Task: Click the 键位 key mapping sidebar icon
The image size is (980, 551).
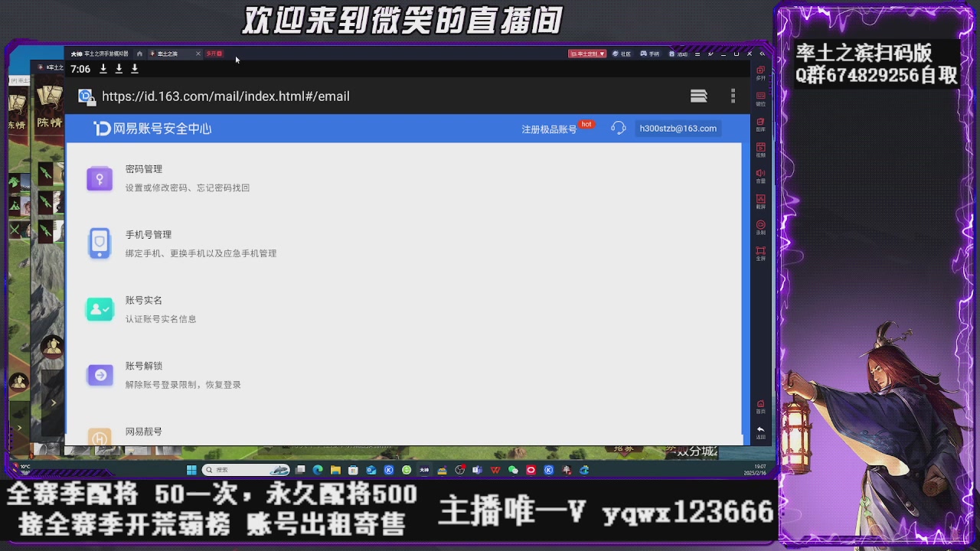Action: coord(760,98)
